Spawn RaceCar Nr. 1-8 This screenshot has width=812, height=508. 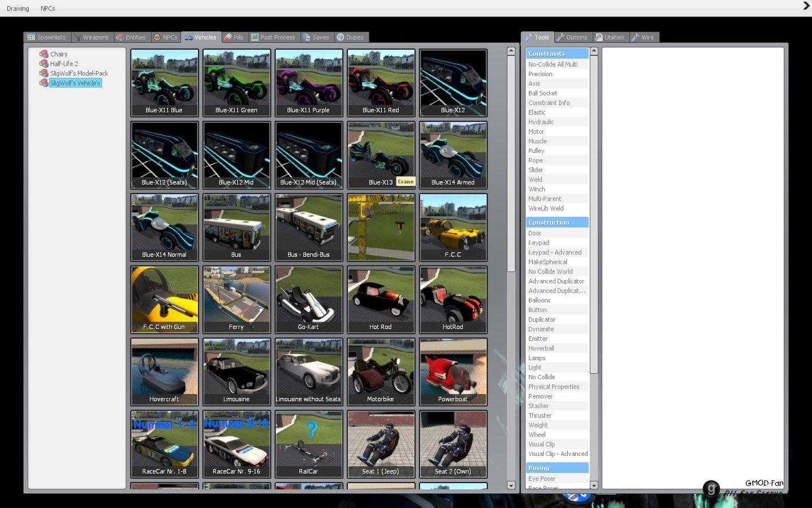pos(164,444)
